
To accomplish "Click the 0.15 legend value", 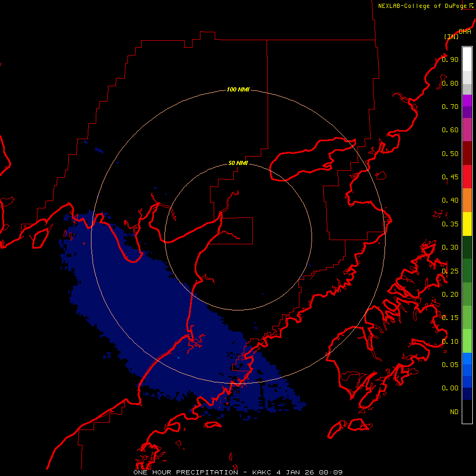I will [450, 318].
